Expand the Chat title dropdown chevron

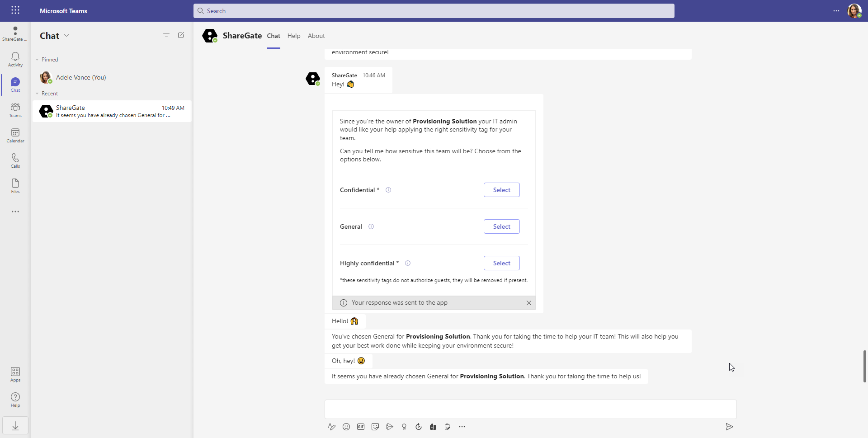pyautogui.click(x=66, y=35)
